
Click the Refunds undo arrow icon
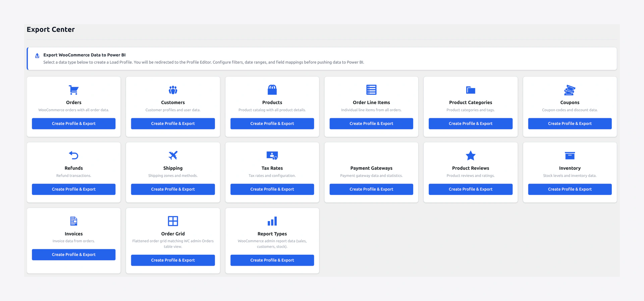(x=73, y=155)
